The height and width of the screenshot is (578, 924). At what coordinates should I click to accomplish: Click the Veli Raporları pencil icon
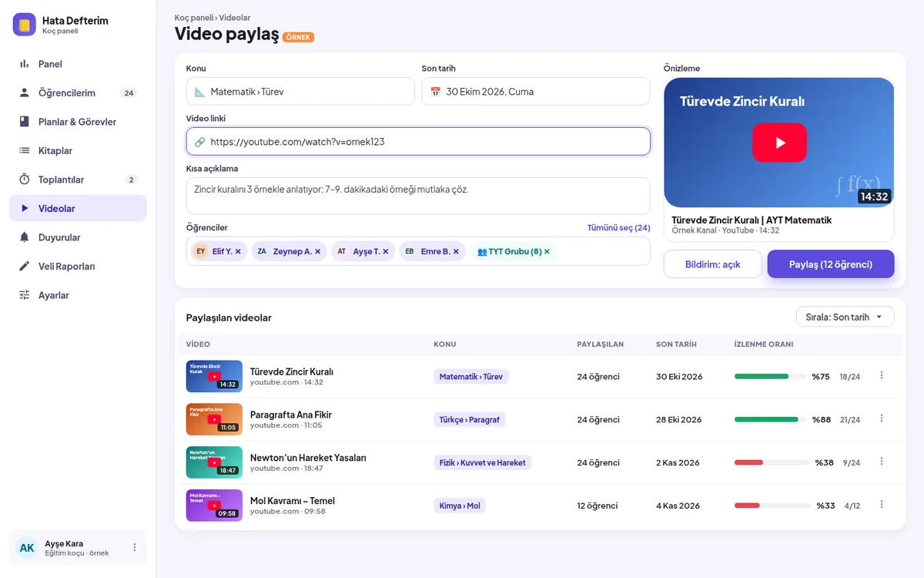tap(25, 267)
